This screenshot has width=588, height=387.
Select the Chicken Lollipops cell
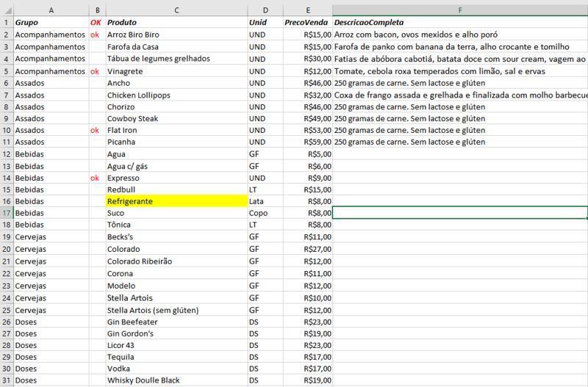click(176, 95)
